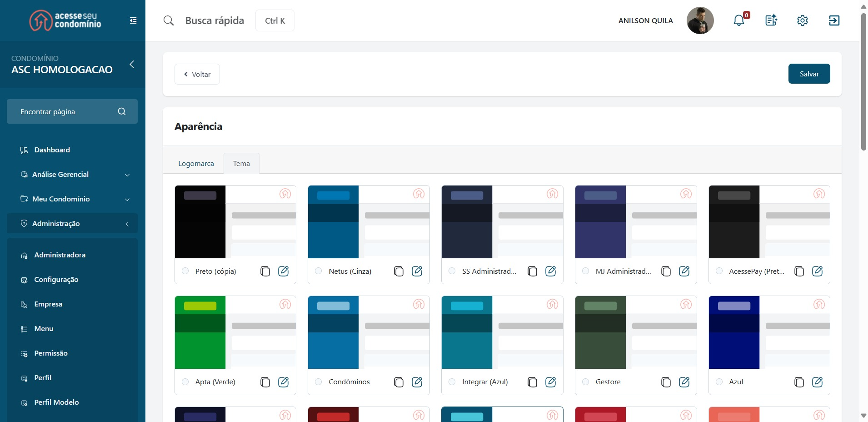The width and height of the screenshot is (868, 422).
Task: Switch to the Logomarca tab
Action: [x=196, y=164]
